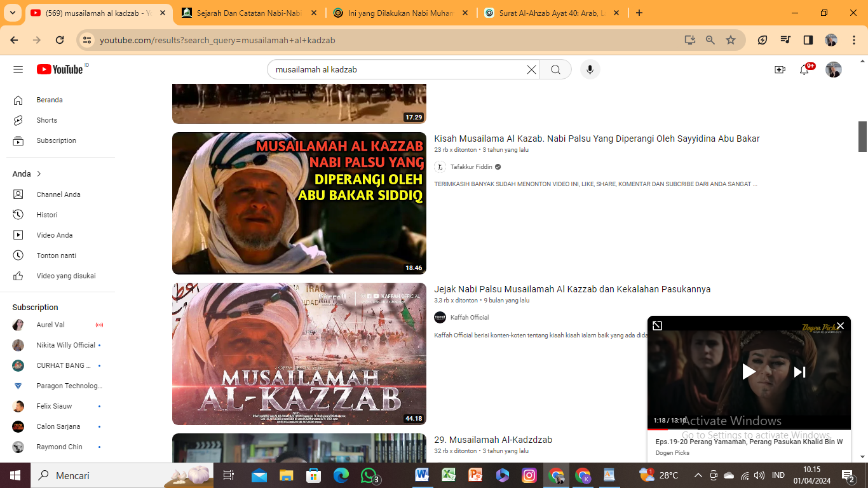
Task: Toggle browser side panel
Action: [808, 40]
